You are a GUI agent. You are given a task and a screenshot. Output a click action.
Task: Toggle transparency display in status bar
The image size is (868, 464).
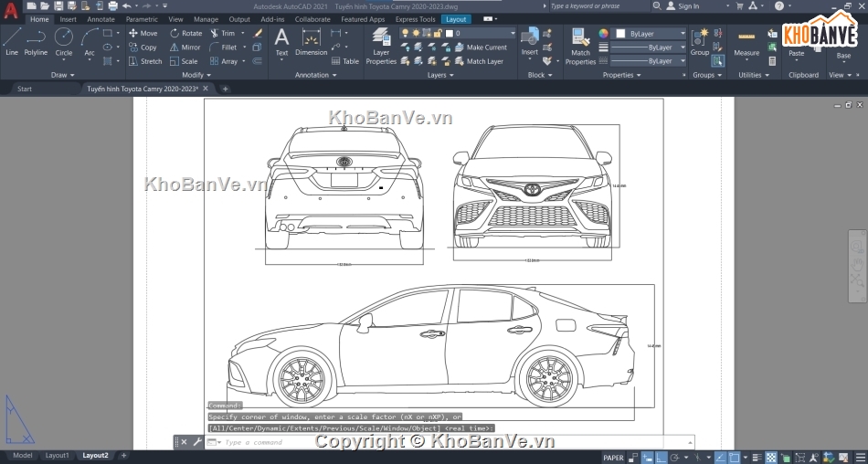[x=771, y=458]
